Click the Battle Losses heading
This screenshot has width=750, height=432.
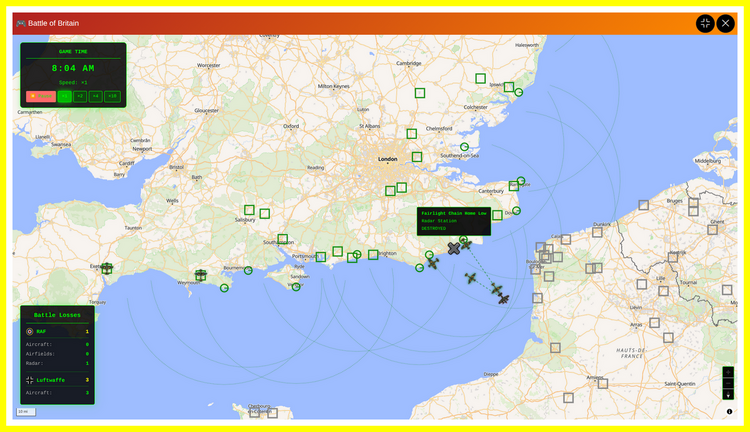coord(57,315)
